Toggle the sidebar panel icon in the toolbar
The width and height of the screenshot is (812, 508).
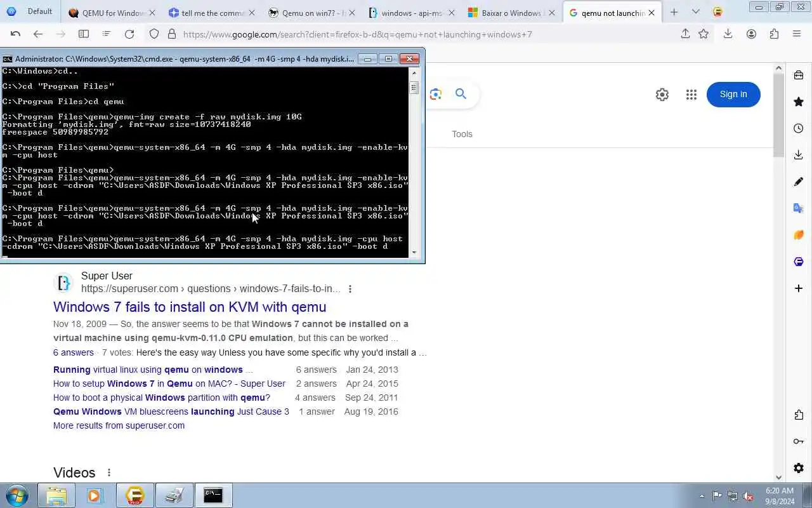coord(83,34)
